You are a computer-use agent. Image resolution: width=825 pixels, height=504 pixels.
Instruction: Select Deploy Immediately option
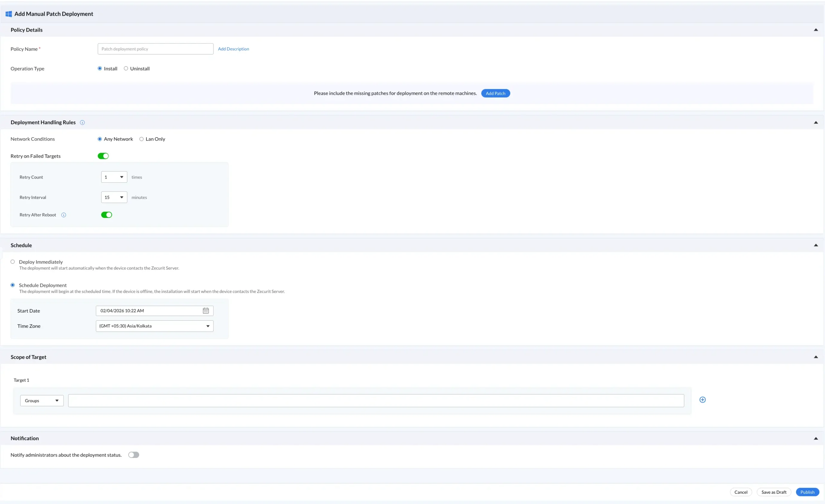pos(13,262)
